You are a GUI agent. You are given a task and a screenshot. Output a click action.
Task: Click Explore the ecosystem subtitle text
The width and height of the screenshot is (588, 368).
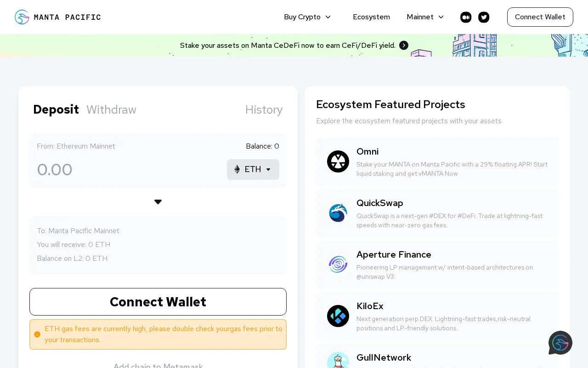click(x=409, y=121)
